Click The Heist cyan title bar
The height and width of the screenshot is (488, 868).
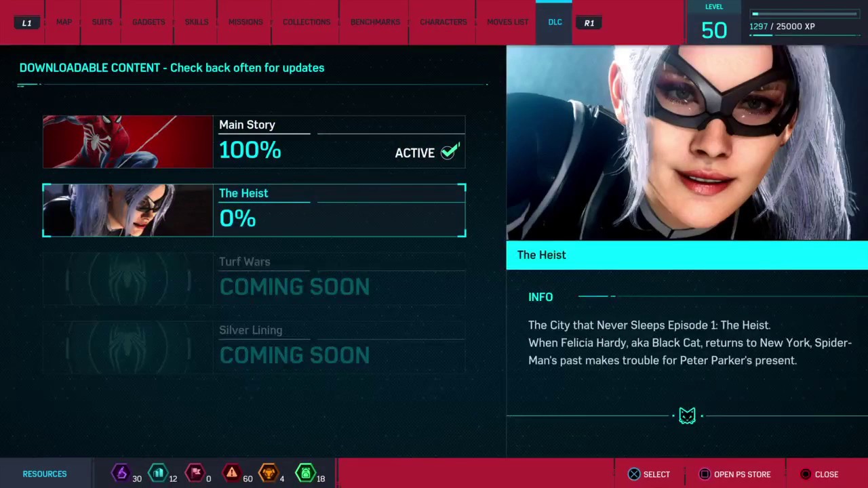687,255
